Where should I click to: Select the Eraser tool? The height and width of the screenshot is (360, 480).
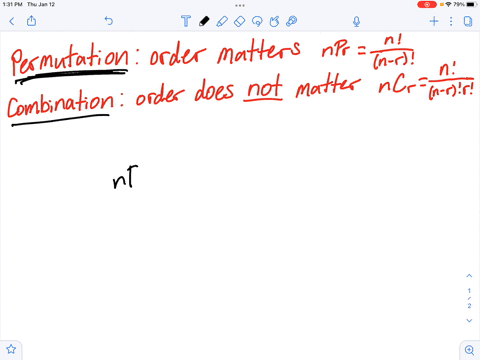[239, 21]
